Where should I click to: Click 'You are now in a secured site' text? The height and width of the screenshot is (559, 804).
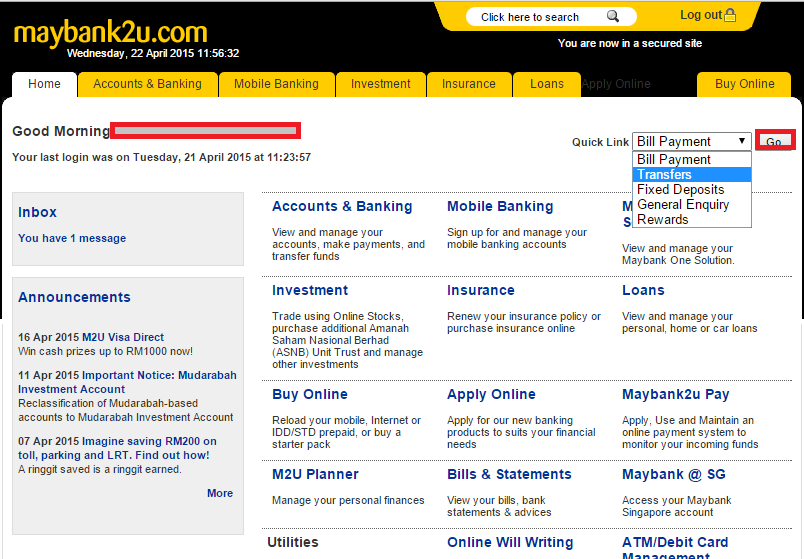[x=630, y=43]
